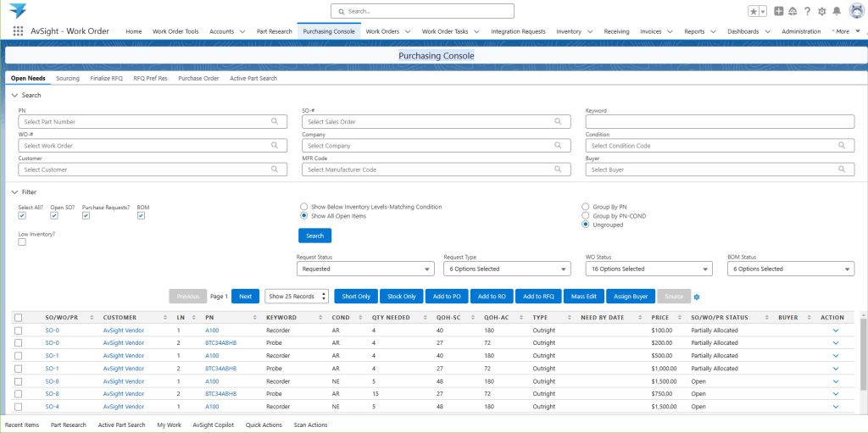Click the AvSight logo in top-left
Screen dimensions: 868x433
pos(18,10)
